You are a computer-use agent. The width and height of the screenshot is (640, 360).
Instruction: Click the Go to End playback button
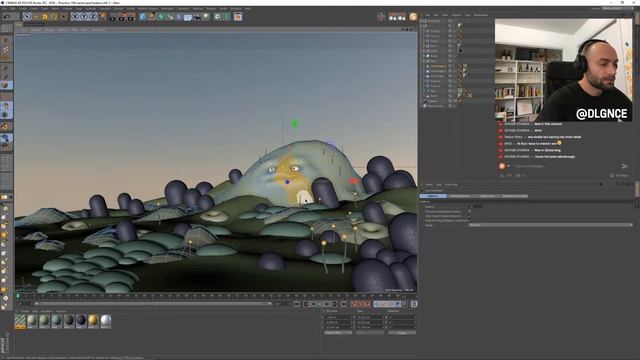tap(343, 304)
